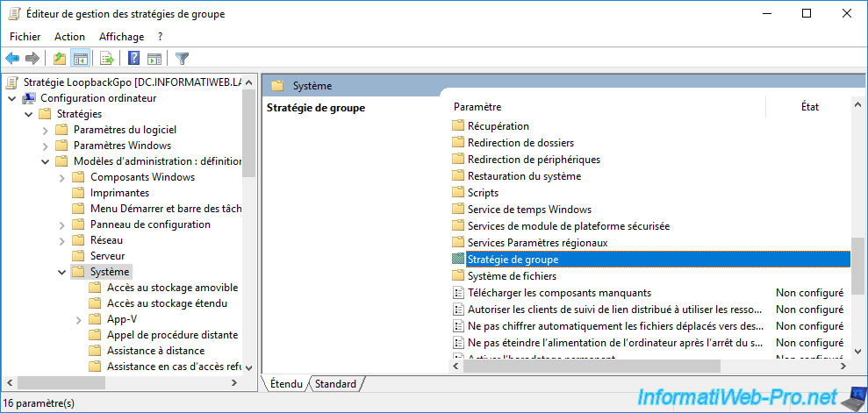The width and height of the screenshot is (868, 413).
Task: Switch to the Standard tab
Action: pos(335,384)
